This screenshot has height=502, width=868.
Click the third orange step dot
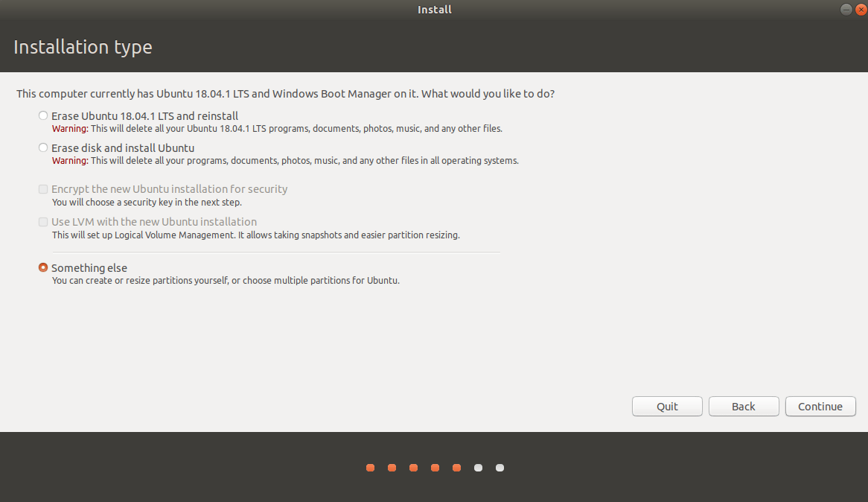[x=413, y=468]
